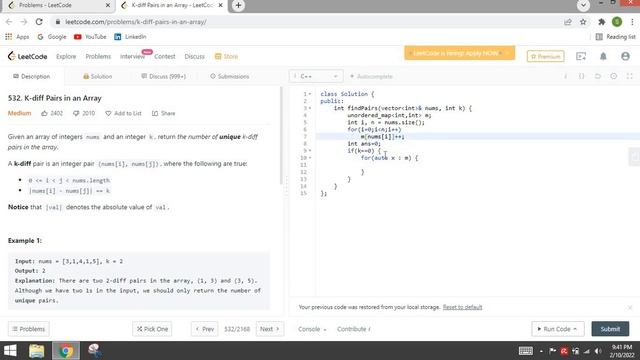Go to the Next problem
The height and width of the screenshot is (360, 640).
[270, 329]
